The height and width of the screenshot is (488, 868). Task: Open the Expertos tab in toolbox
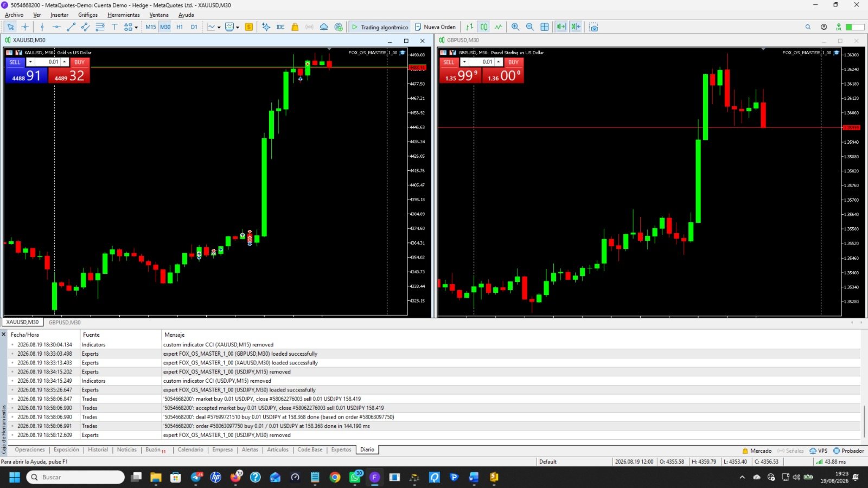341,450
